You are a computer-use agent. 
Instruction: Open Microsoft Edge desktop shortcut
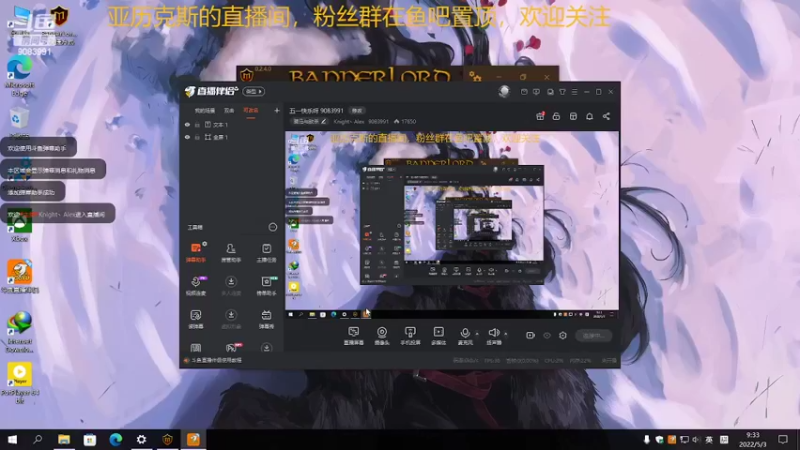[x=19, y=76]
